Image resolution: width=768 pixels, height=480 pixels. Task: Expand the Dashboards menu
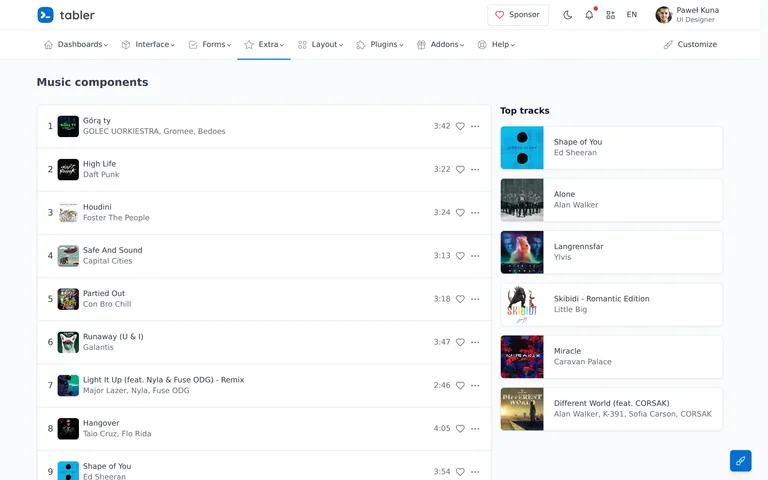[76, 45]
